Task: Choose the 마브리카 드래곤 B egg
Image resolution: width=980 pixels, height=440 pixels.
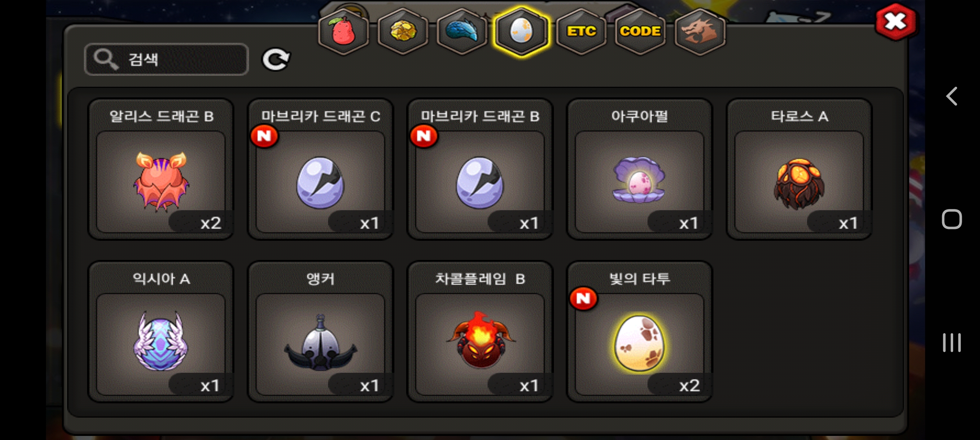Action: point(480,169)
